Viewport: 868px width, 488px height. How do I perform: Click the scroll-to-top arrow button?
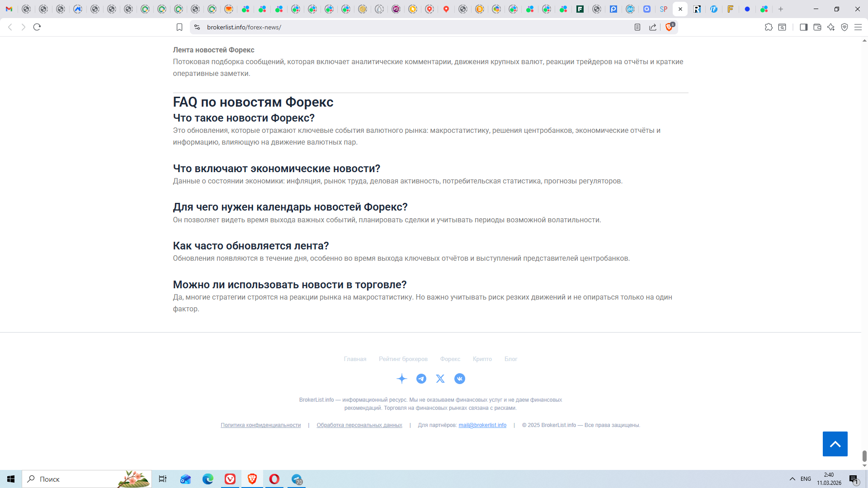tap(835, 444)
